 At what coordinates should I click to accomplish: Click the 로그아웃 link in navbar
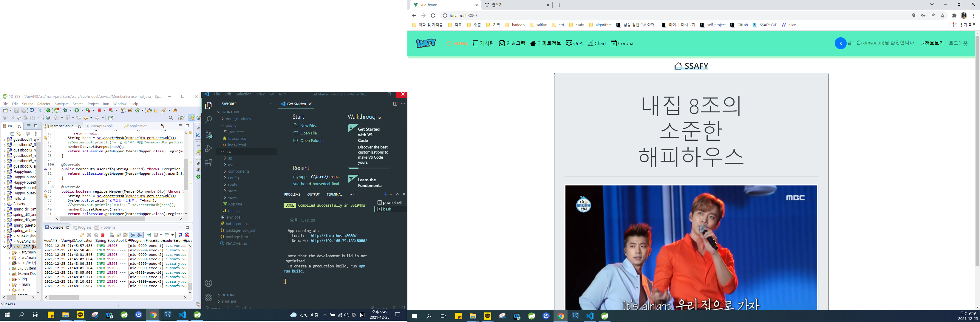[x=958, y=43]
